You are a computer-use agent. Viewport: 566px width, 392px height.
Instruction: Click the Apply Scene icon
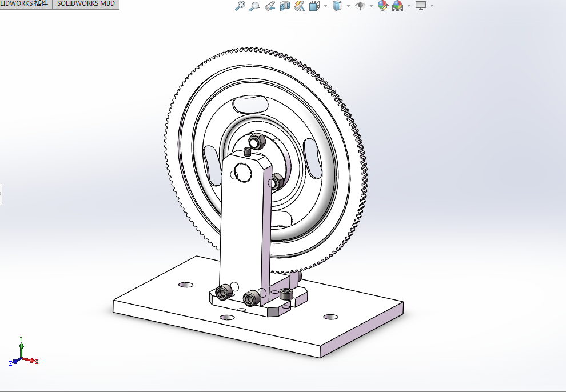(x=397, y=5)
